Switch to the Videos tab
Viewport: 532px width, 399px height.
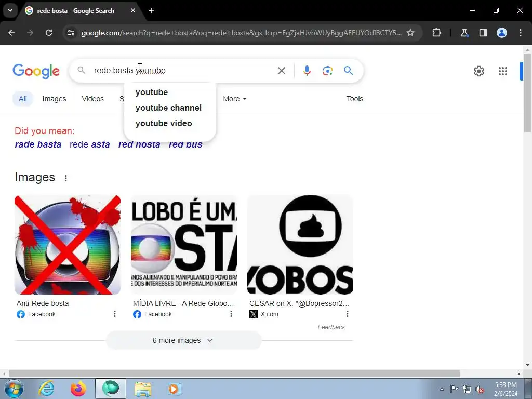[x=92, y=99]
